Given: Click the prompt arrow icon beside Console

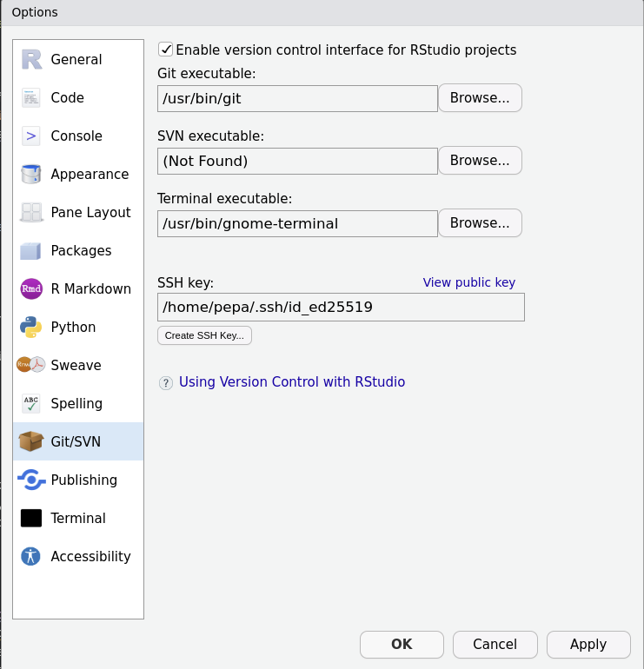Looking at the screenshot, I should pos(31,136).
